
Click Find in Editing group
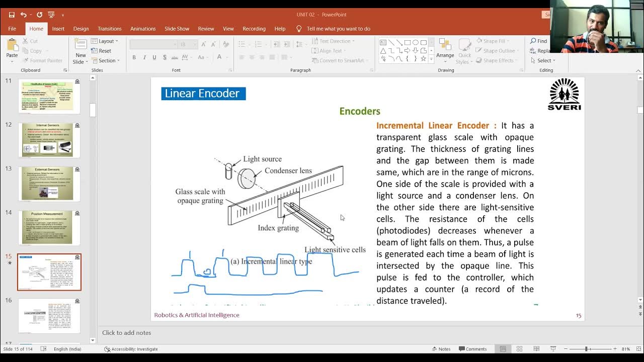click(538, 41)
